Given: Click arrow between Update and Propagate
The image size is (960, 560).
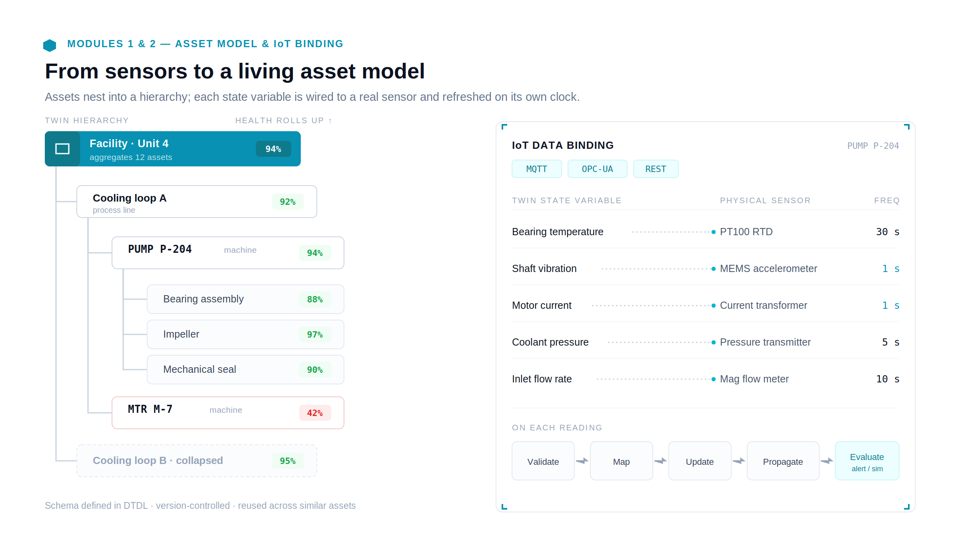Looking at the screenshot, I should [x=739, y=461].
